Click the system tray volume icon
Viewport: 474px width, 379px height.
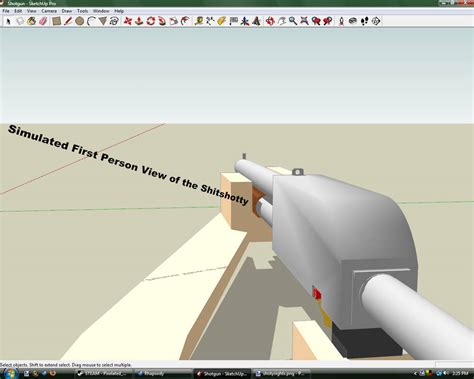pyautogui.click(x=446, y=374)
